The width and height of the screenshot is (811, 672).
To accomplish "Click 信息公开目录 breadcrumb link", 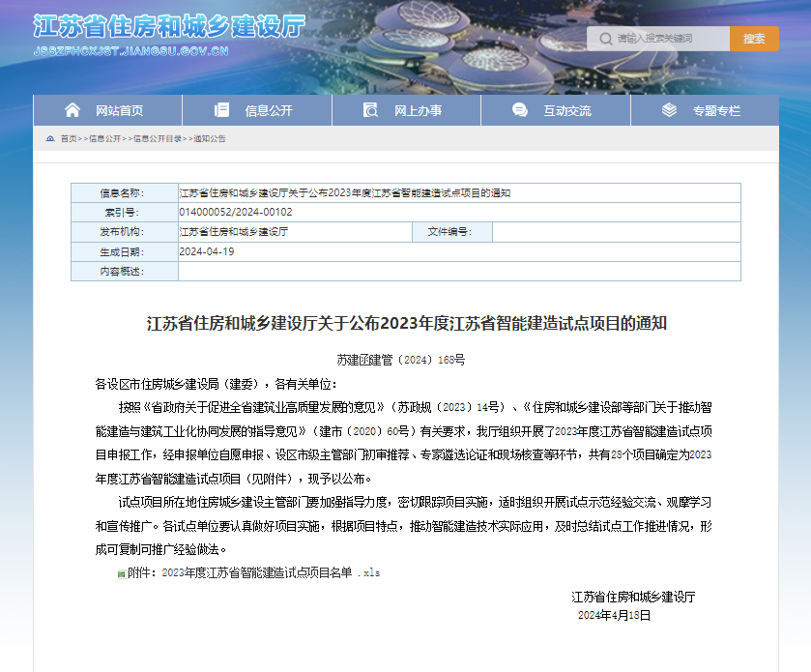I will pos(157,139).
